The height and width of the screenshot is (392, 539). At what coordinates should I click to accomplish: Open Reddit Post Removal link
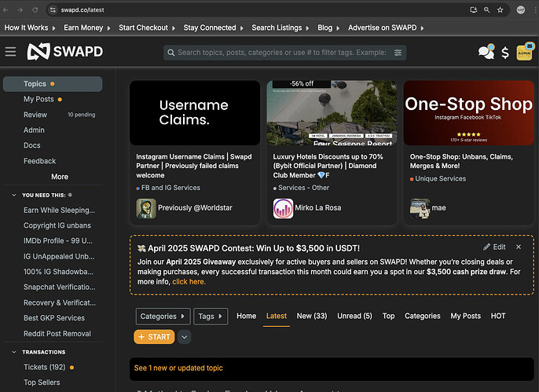tap(57, 334)
